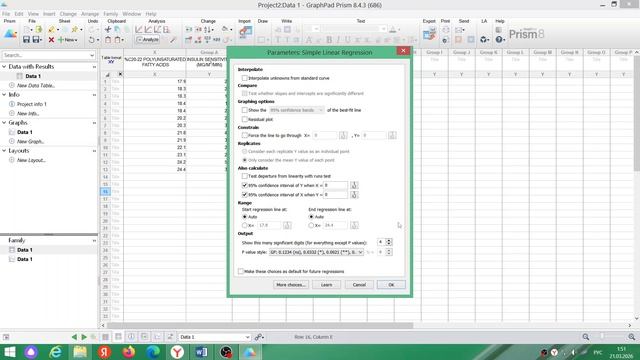This screenshot has height=360, width=640.
Task: Uncheck 95% confidence interval of X when Y
Action: [x=244, y=195]
